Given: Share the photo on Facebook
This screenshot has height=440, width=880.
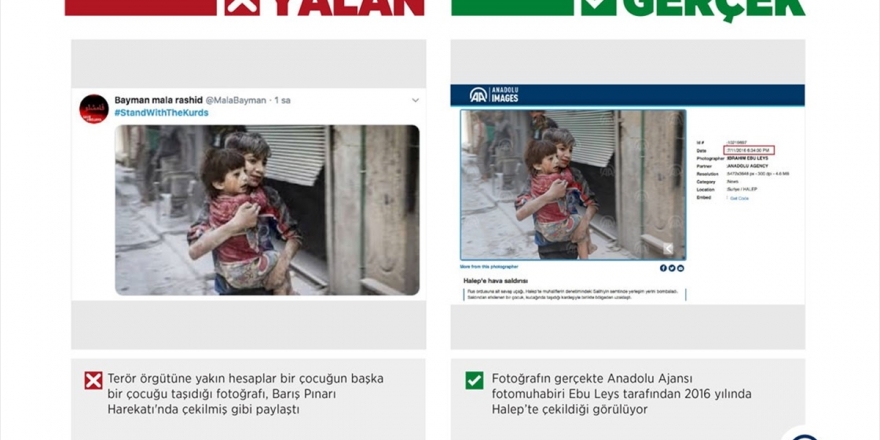Looking at the screenshot, I should point(663,268).
